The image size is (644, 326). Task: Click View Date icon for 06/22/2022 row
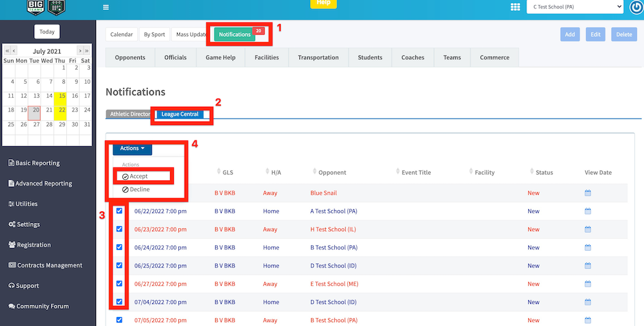point(587,211)
